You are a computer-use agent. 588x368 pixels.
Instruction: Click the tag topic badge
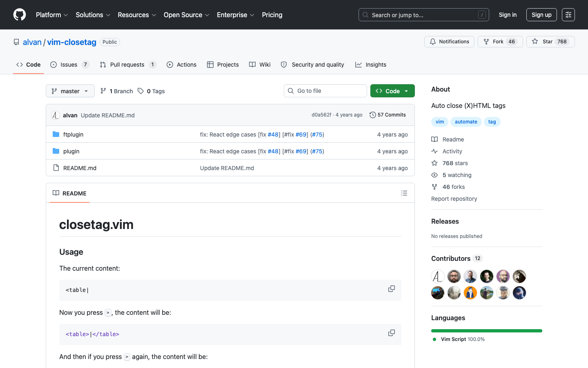(492, 122)
